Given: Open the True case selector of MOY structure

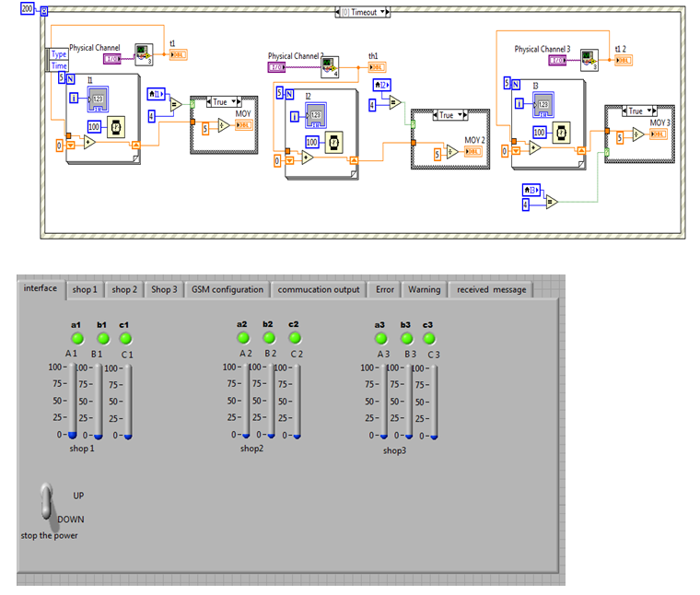Looking at the screenshot, I should click(233, 101).
